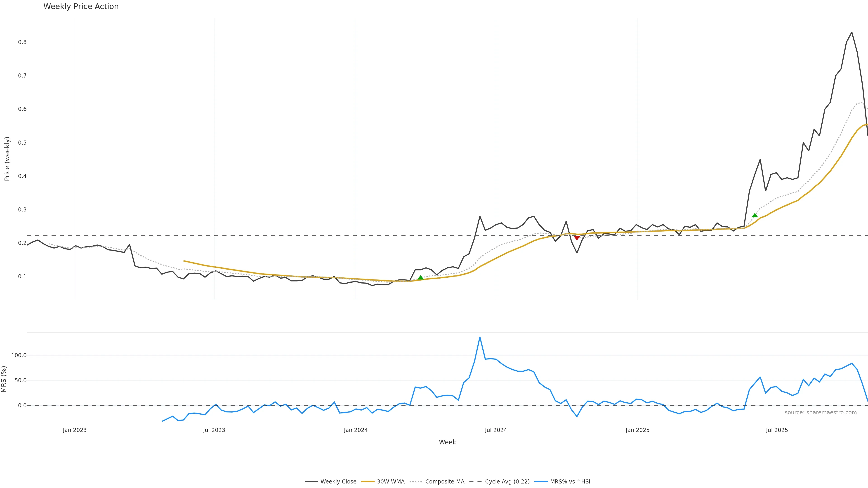The height and width of the screenshot is (488, 868).
Task: Toggle Cycle Avg (0.22) legend item
Action: [507, 482]
